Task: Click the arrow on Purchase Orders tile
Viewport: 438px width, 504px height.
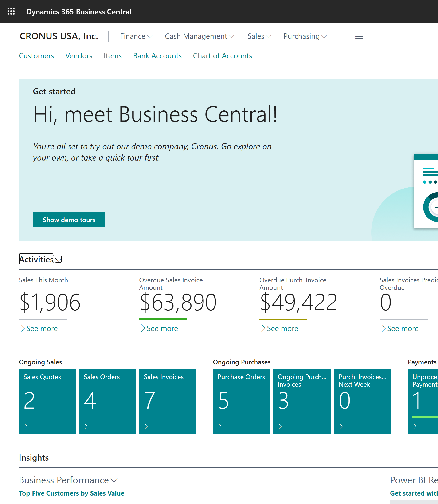Action: [x=220, y=426]
